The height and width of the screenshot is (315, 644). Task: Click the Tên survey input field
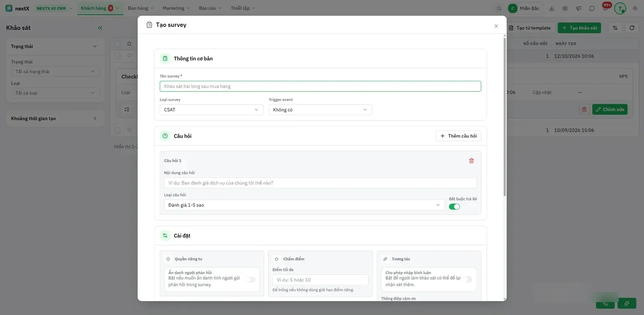320,86
